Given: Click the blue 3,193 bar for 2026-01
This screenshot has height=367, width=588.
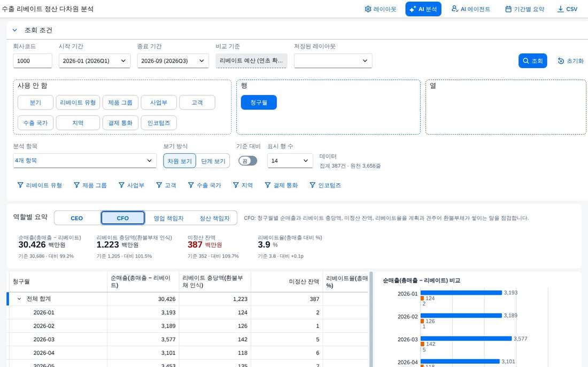Looking at the screenshot, I should point(461,293).
